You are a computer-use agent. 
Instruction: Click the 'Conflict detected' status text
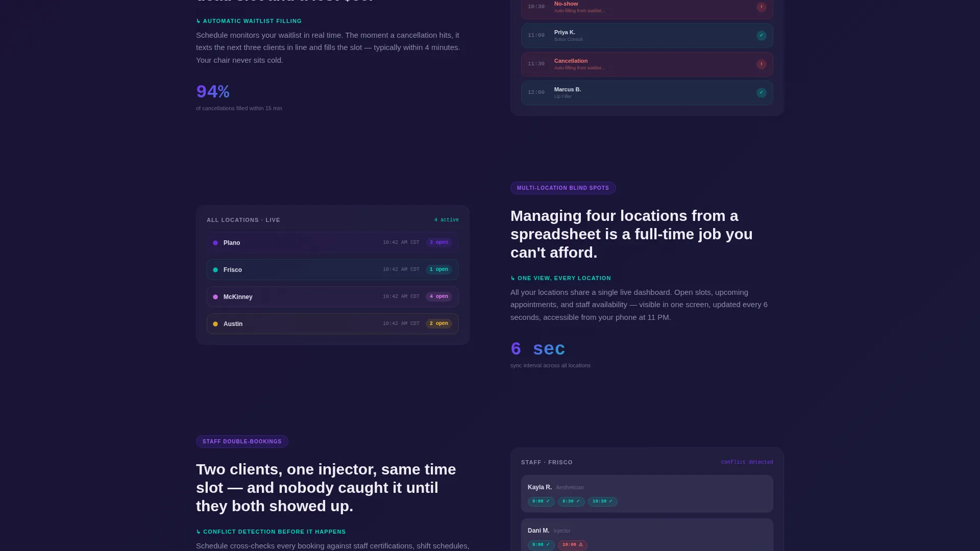pos(747,463)
